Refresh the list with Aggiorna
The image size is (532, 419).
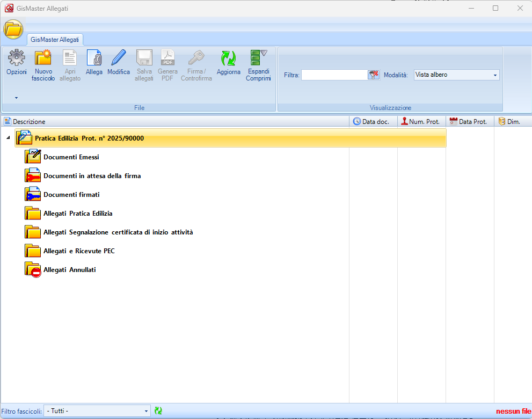229,63
